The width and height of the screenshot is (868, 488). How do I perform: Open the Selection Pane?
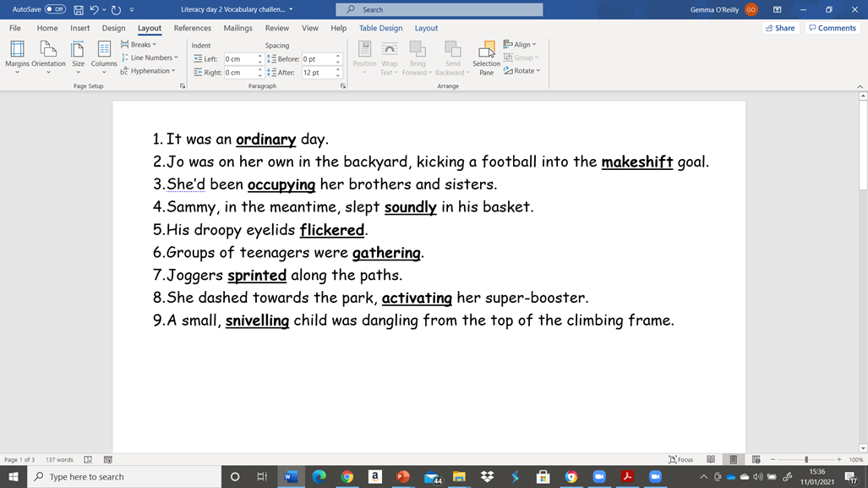click(x=486, y=58)
